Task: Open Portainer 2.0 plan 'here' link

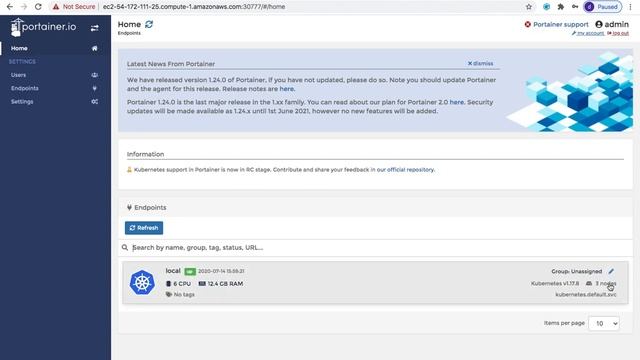Action: (456, 102)
